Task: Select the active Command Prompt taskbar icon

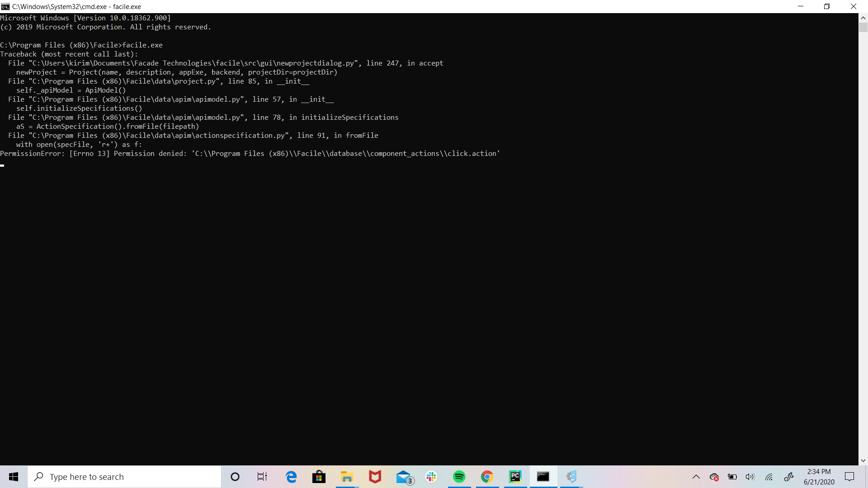Action: 543,477
